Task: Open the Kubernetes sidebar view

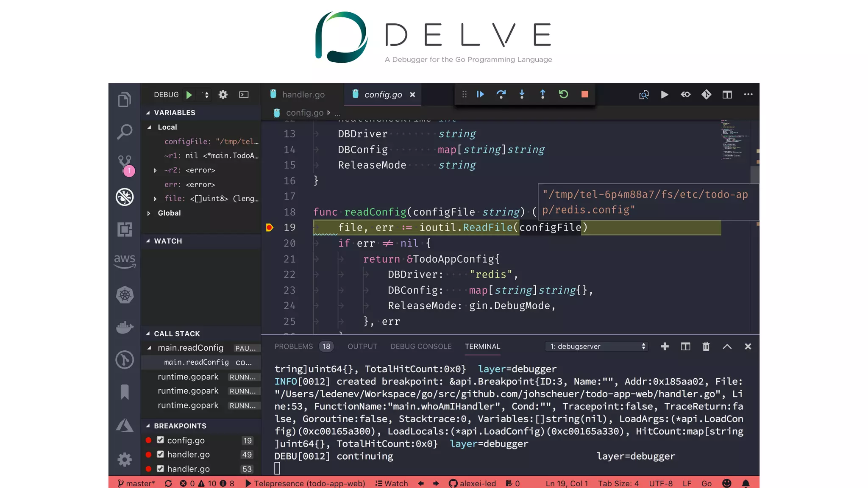Action: (x=125, y=295)
